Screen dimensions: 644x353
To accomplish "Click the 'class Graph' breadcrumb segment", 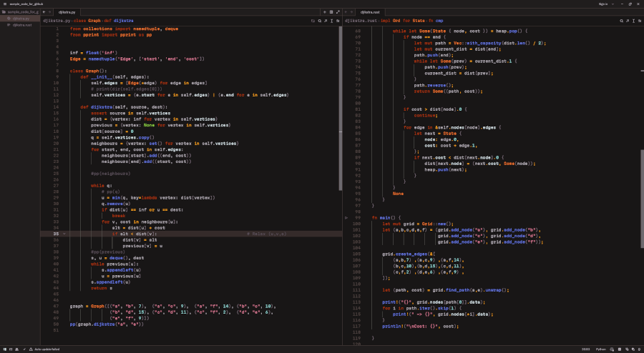I will tap(87, 21).
